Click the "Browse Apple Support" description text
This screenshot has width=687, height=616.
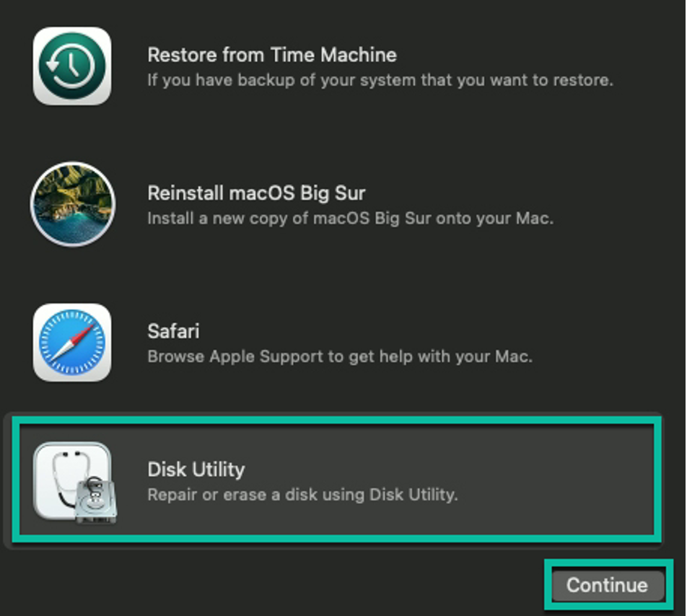[x=340, y=356]
